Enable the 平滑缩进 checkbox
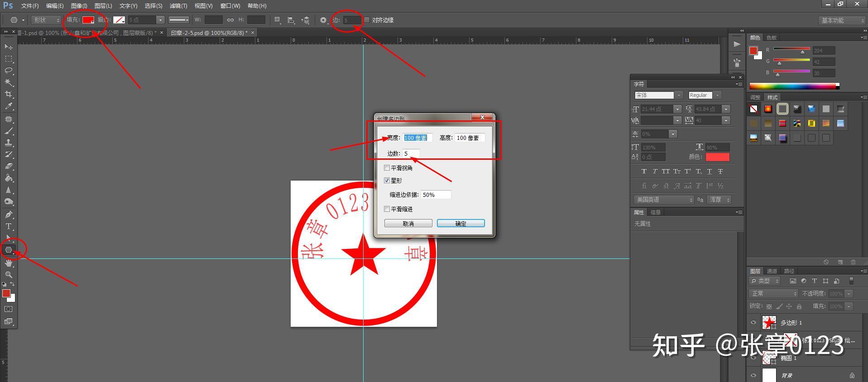Viewport: 868px width, 382px height. (x=387, y=209)
